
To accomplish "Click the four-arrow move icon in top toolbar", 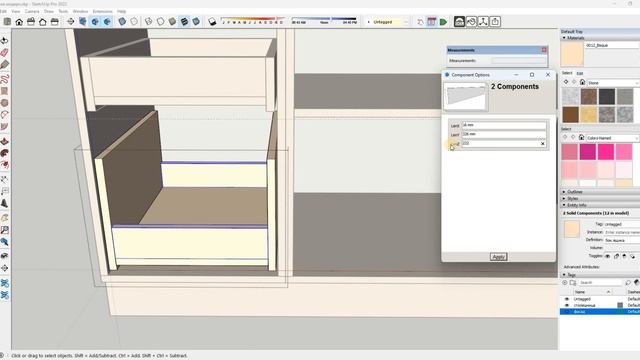I will [71, 22].
